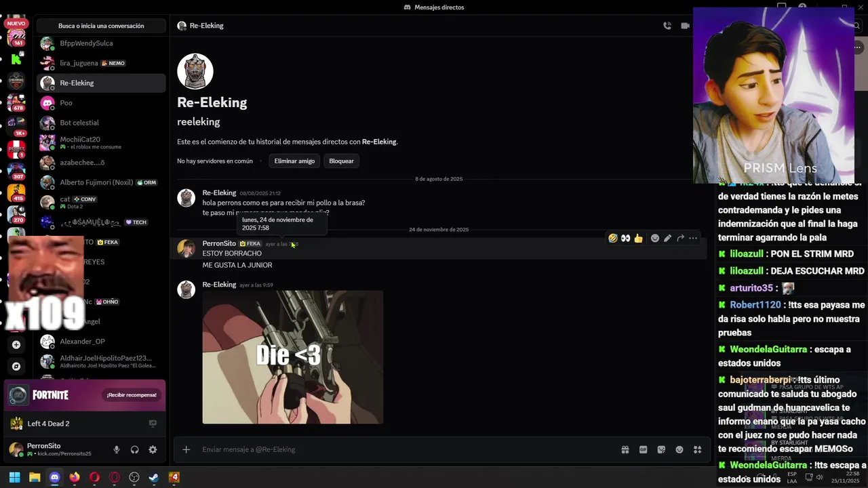Viewport: 868px width, 488px height.
Task: Click the search box Busca o inicia una conversación
Action: pos(101,26)
